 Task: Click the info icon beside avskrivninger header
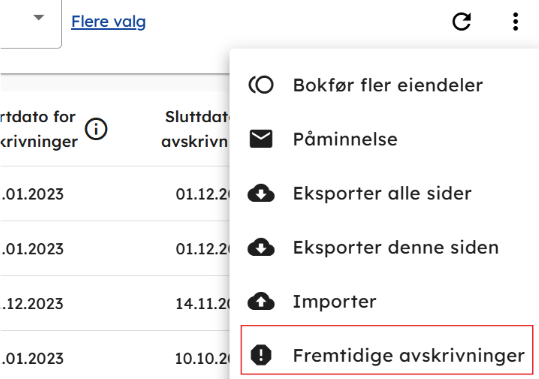coord(96,129)
